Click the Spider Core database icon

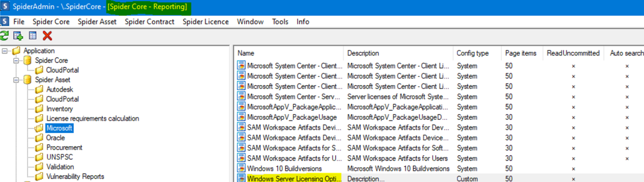pos(28,60)
